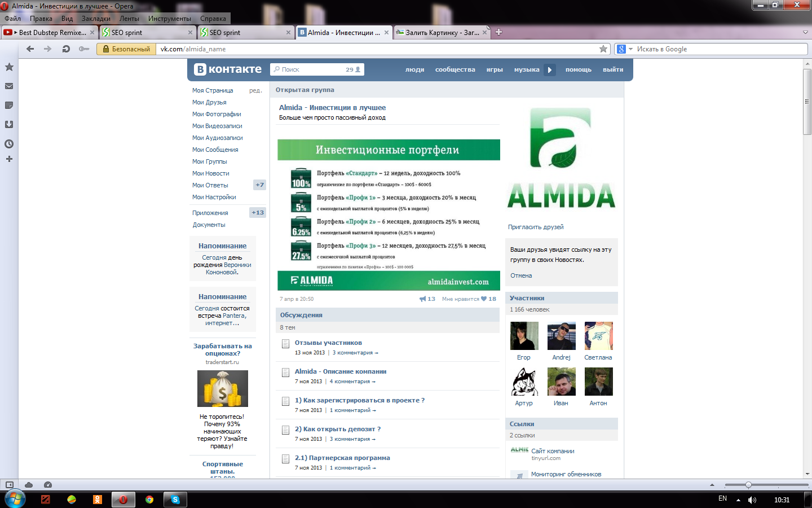The height and width of the screenshot is (508, 812).
Task: Open the 2.1) Партнерская программа topic
Action: pos(342,458)
